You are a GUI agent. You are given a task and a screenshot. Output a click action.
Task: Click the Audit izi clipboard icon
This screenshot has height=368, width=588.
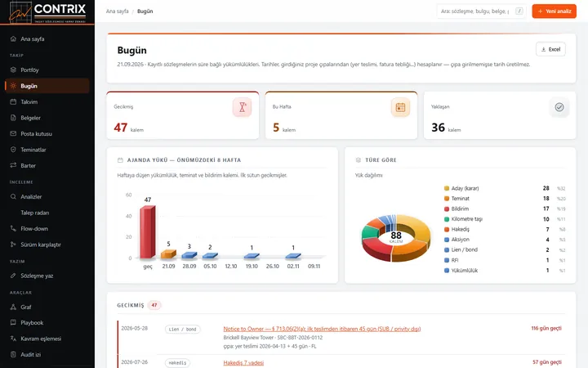pos(13,354)
